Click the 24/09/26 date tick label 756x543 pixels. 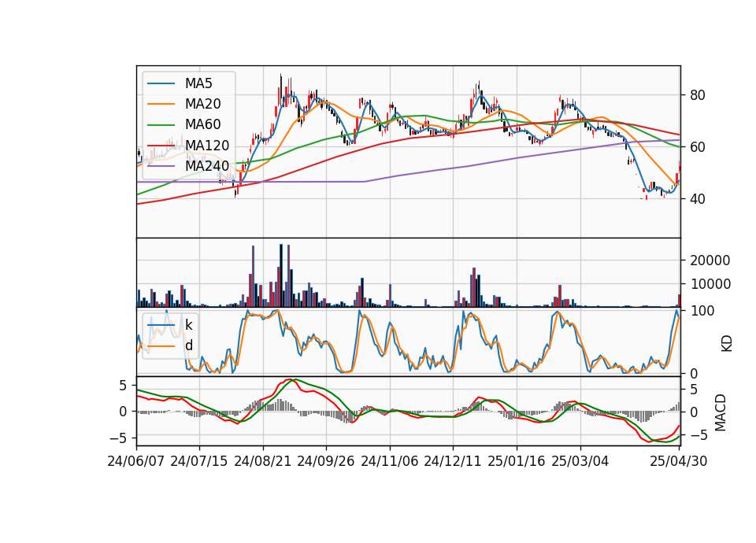click(325, 461)
